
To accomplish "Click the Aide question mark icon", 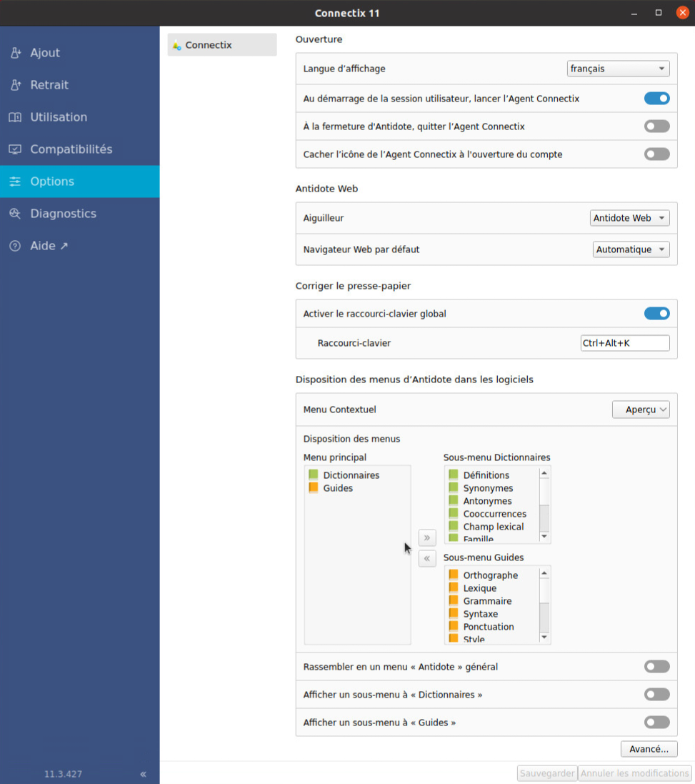I will (x=16, y=246).
